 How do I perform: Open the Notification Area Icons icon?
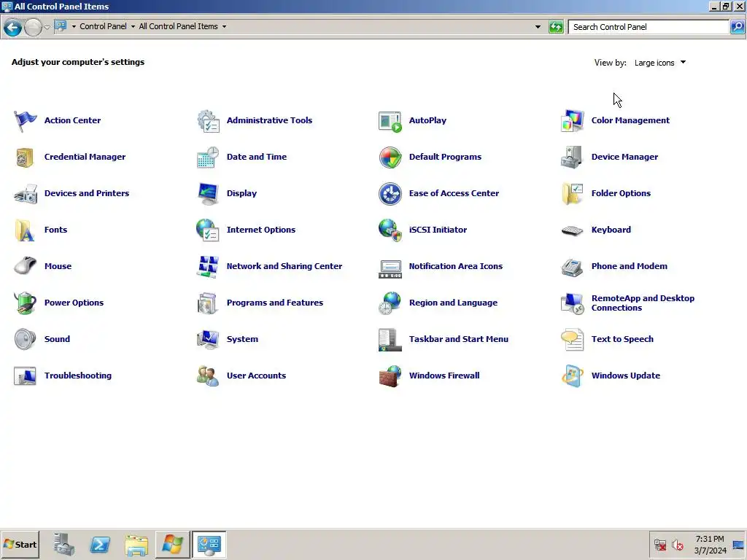(x=390, y=268)
